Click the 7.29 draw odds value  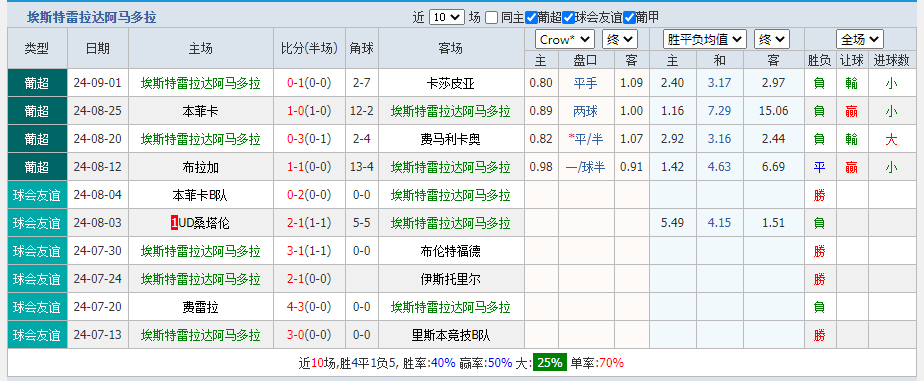point(720,111)
